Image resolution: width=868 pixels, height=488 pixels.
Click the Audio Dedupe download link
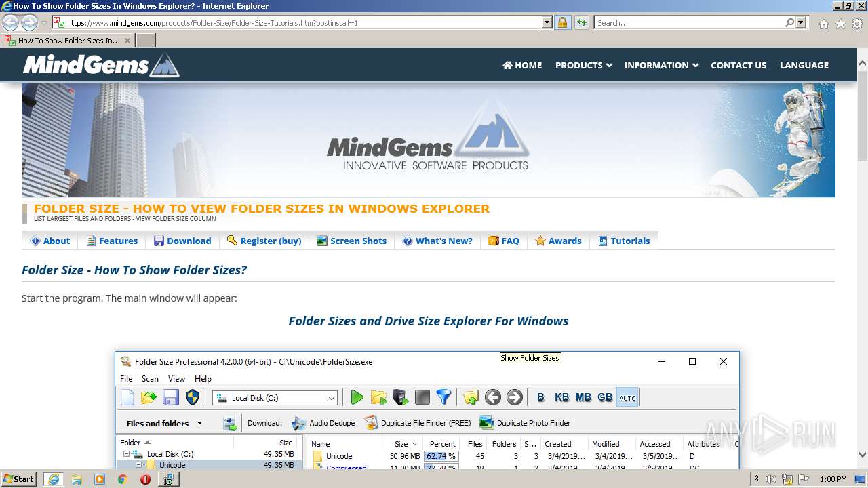323,423
